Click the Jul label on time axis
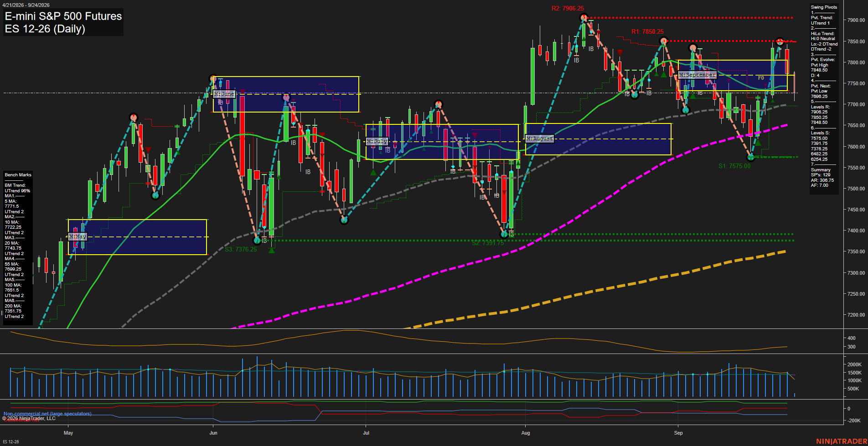868x446 pixels. pyautogui.click(x=366, y=433)
